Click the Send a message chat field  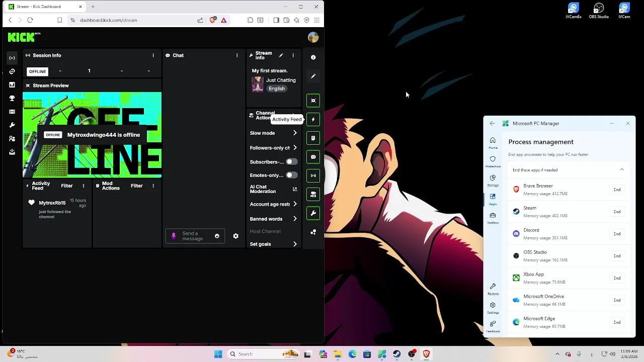195,236
